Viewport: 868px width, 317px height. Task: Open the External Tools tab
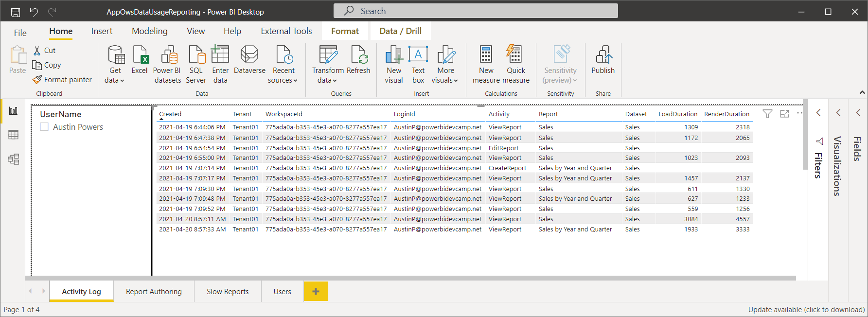pos(286,31)
